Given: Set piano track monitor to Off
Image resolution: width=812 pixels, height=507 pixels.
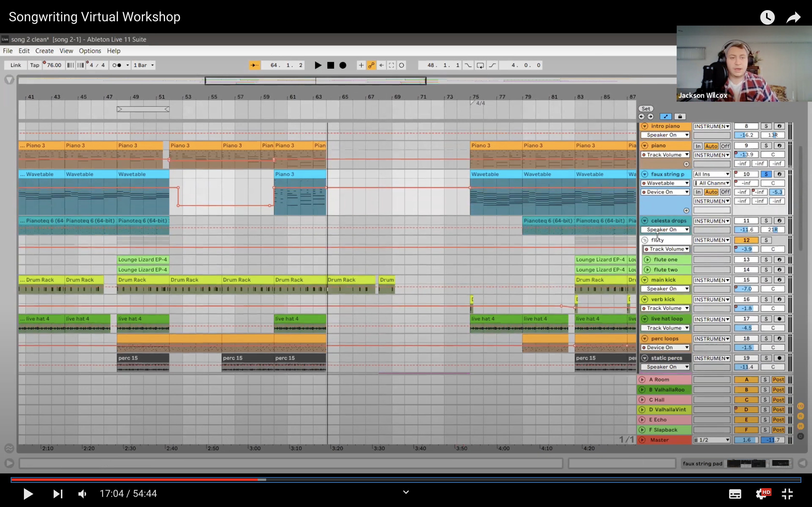Looking at the screenshot, I should [725, 146].
